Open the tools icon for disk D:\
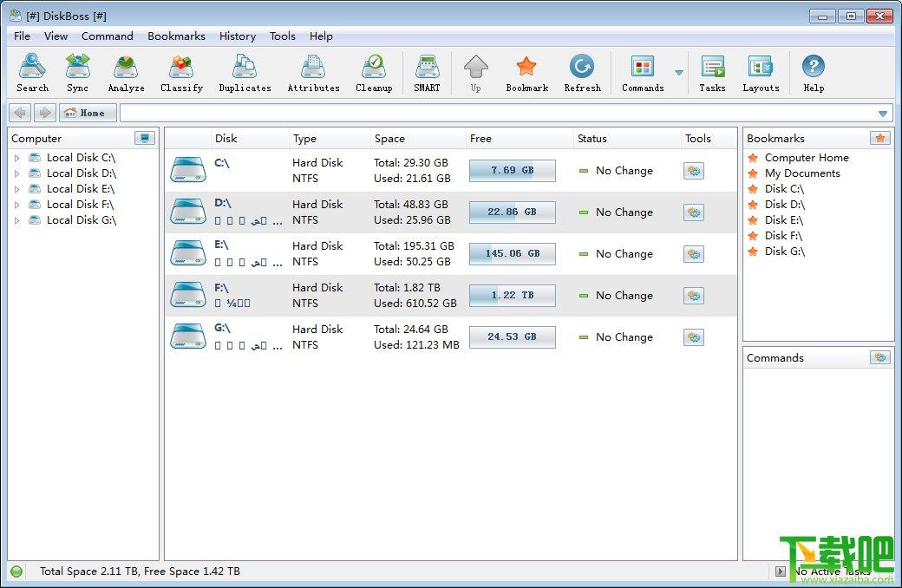 coord(694,212)
